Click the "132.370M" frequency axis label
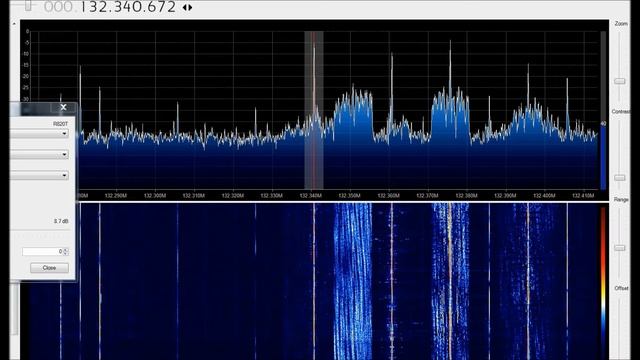This screenshot has height=360, width=640. 427,196
